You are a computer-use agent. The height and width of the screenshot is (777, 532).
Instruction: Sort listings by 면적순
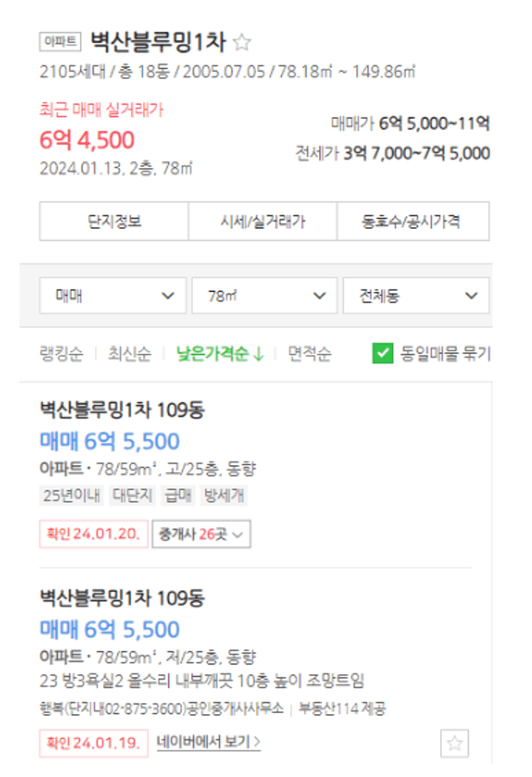point(309,353)
